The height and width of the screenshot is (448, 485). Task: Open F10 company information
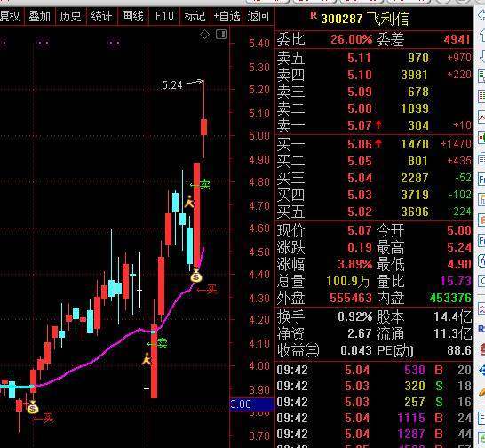coord(164,16)
